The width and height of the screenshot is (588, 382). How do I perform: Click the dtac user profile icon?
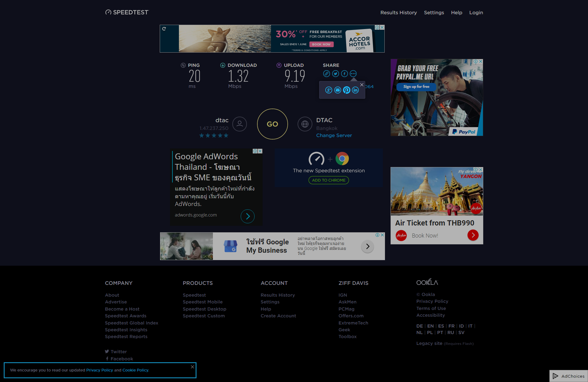coord(239,124)
